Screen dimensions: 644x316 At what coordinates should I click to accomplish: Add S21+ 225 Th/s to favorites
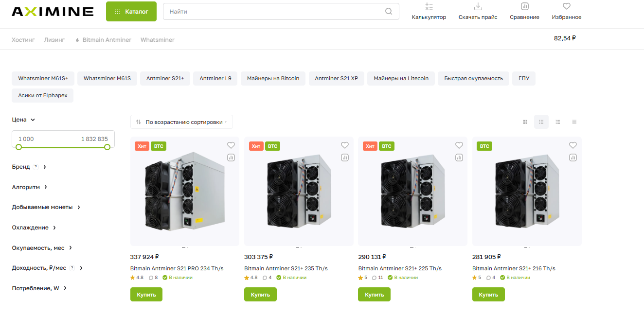(459, 145)
